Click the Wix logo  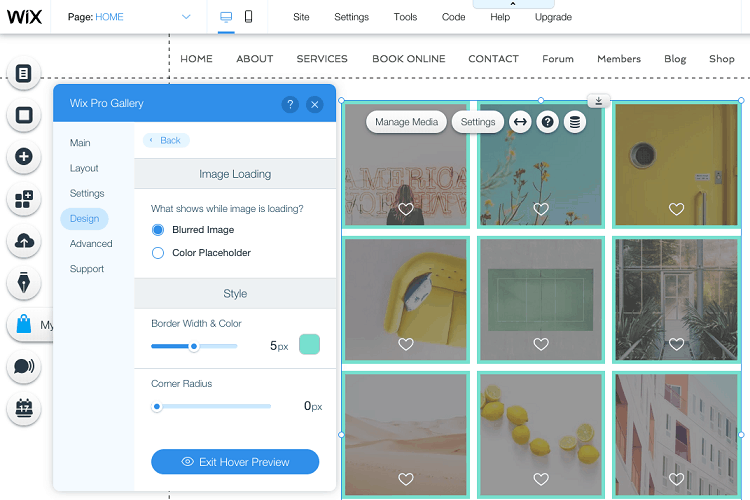[24, 17]
